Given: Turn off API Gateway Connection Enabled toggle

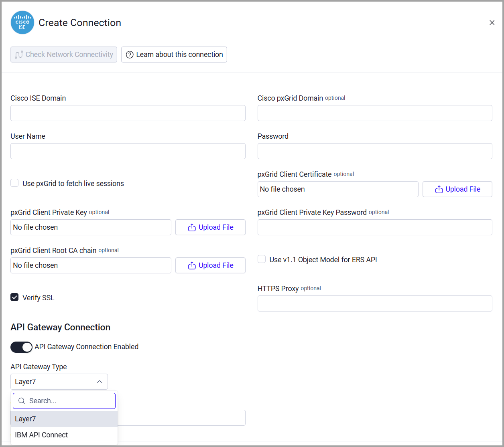Looking at the screenshot, I should 21,347.
